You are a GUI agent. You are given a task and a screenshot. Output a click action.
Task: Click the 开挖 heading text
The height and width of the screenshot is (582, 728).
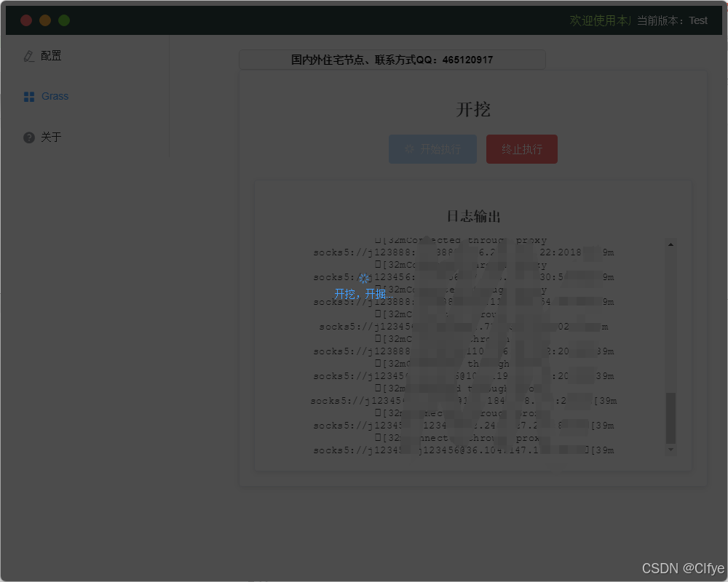click(x=473, y=110)
